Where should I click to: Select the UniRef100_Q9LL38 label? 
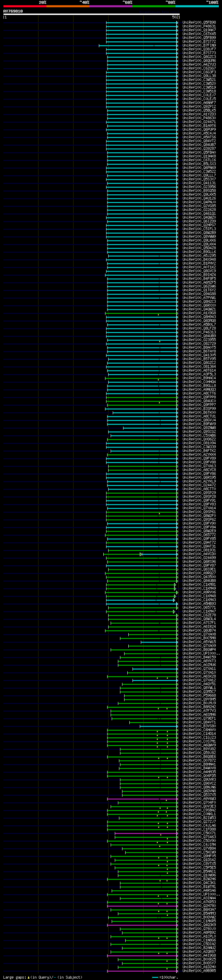[x=199, y=76]
